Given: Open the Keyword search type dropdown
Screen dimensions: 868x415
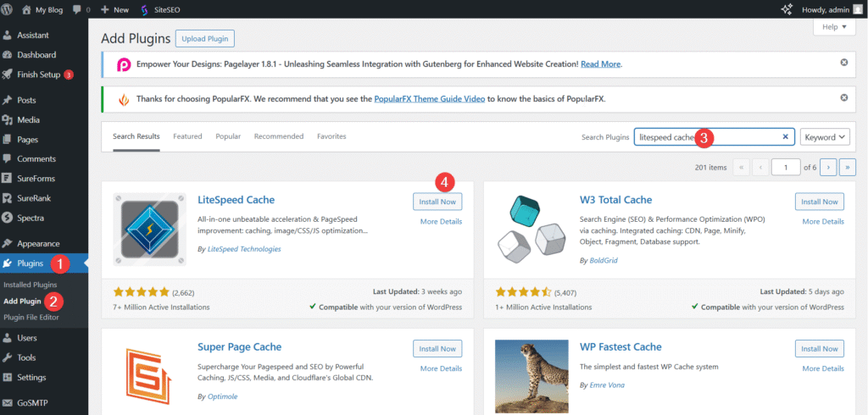Looking at the screenshot, I should pyautogui.click(x=825, y=136).
